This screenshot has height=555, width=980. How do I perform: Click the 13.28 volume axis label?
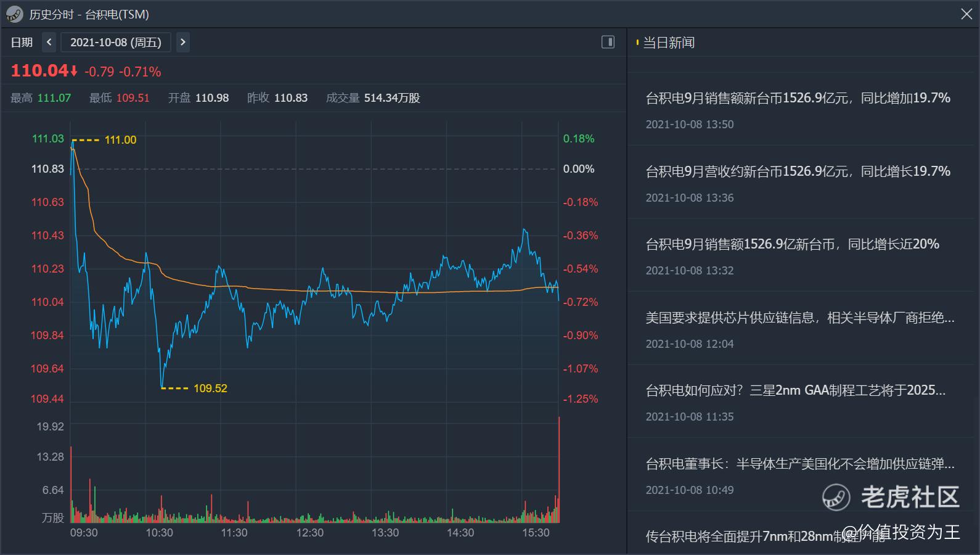pos(51,457)
